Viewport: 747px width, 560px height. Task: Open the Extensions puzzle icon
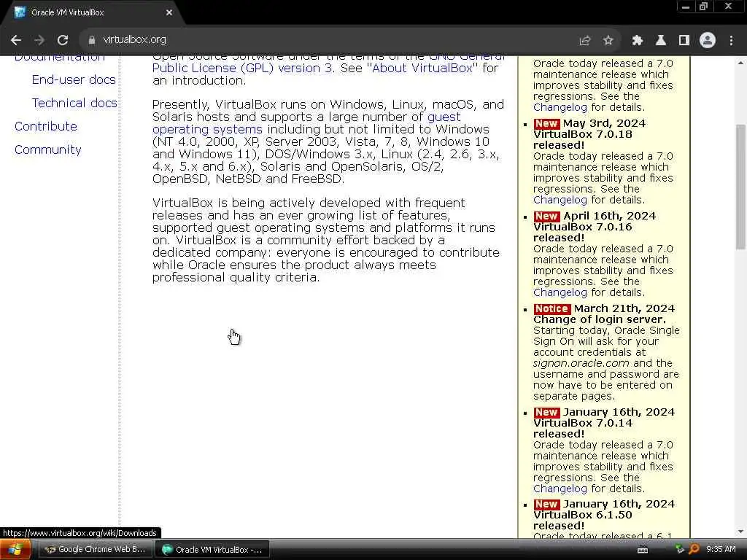tap(637, 41)
